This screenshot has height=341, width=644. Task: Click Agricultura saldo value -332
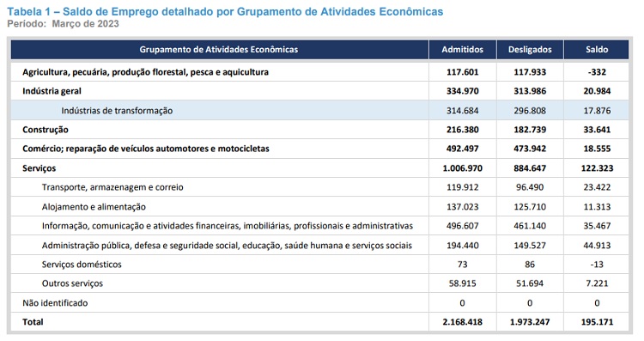pyautogui.click(x=597, y=72)
